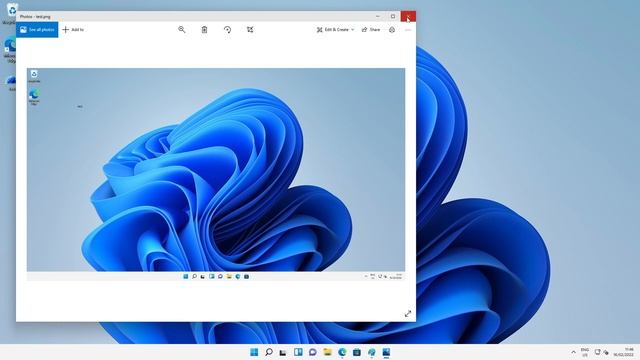
Task: Expand the Edit & Create dropdown
Action: click(x=335, y=29)
